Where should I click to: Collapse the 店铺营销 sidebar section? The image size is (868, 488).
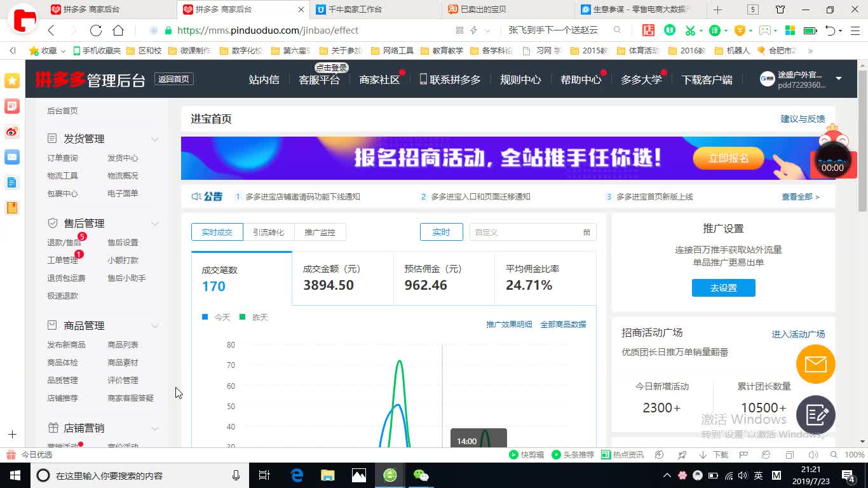pyautogui.click(x=154, y=428)
